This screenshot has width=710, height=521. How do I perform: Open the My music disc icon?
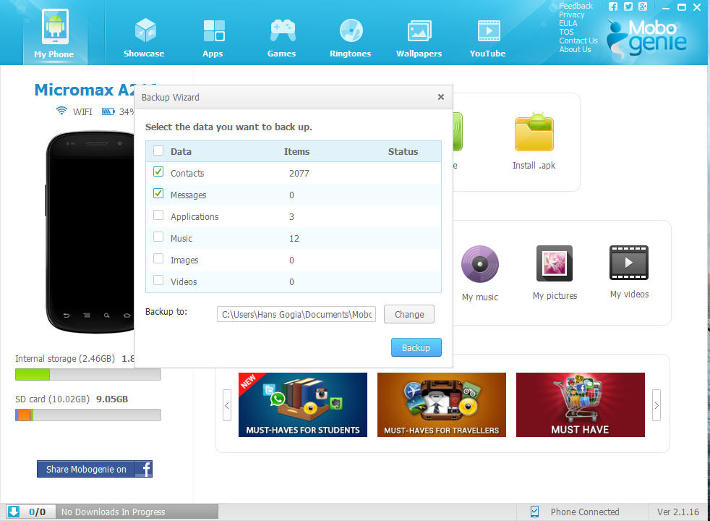pos(480,263)
